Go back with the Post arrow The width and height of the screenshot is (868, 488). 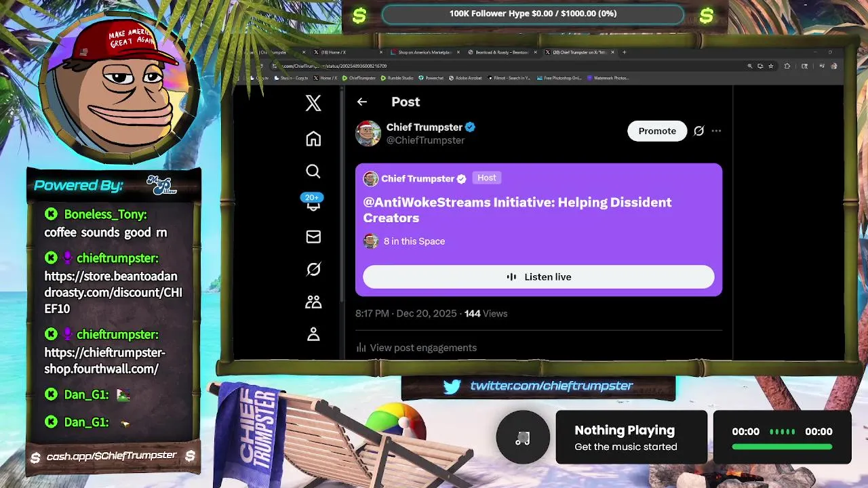pos(362,102)
